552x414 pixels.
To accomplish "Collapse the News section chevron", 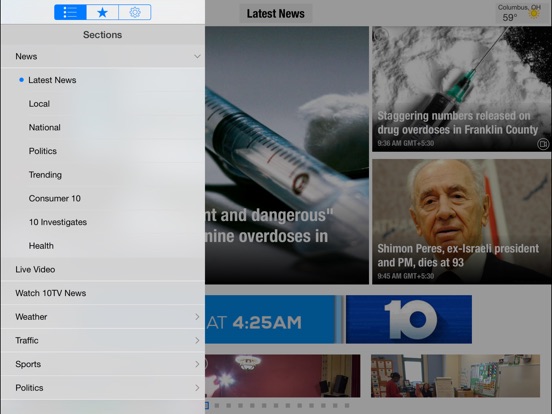I will [x=197, y=56].
